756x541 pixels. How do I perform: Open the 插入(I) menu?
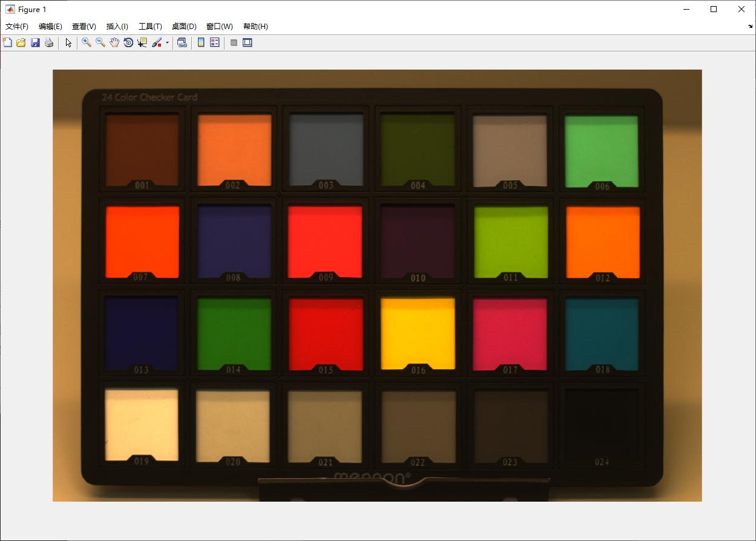click(x=117, y=27)
